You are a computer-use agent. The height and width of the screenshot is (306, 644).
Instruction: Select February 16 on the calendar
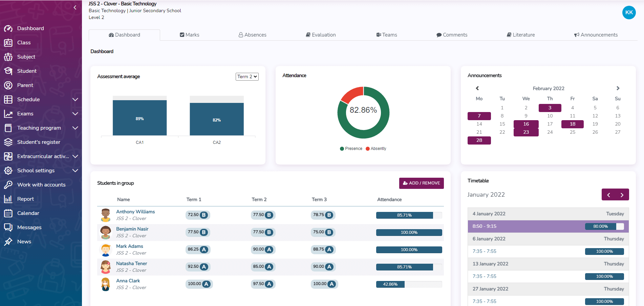(526, 124)
